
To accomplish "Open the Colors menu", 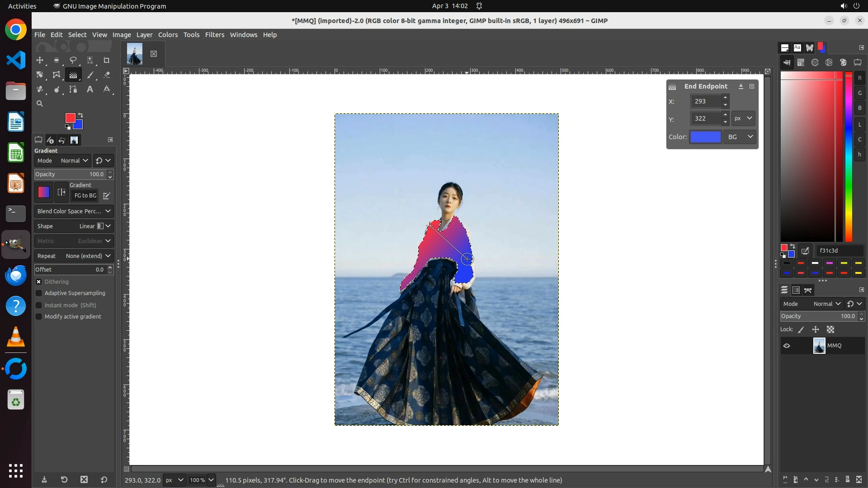I will coord(168,35).
